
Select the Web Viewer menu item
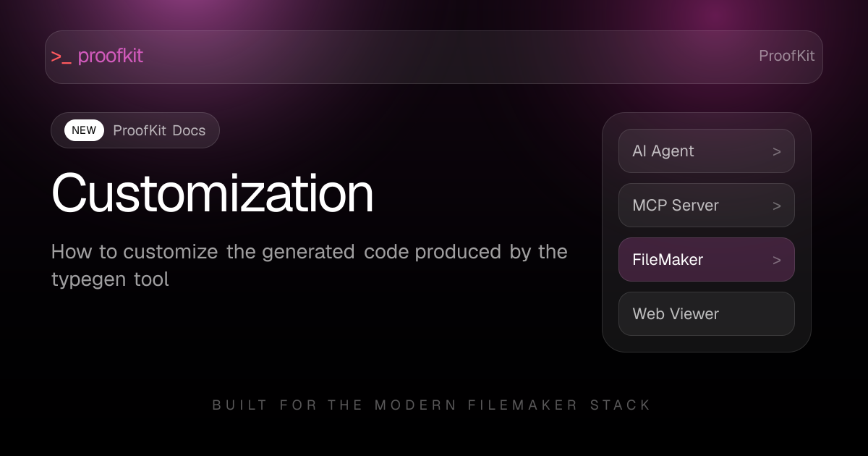pos(707,314)
